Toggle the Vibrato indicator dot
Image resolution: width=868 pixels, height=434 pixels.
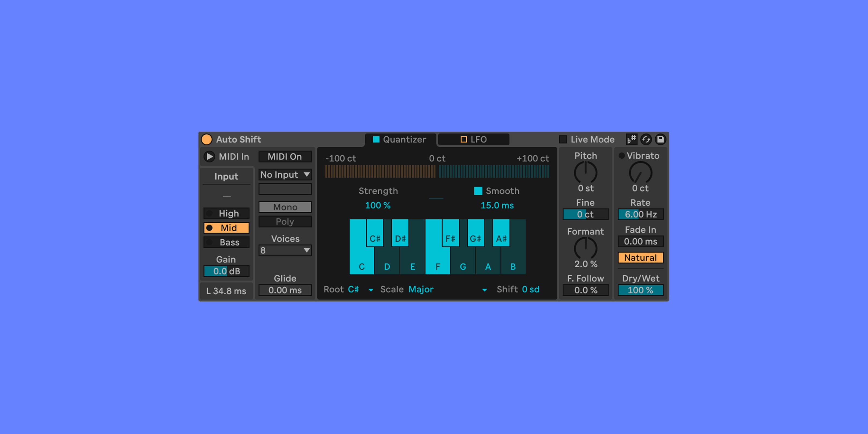point(622,156)
